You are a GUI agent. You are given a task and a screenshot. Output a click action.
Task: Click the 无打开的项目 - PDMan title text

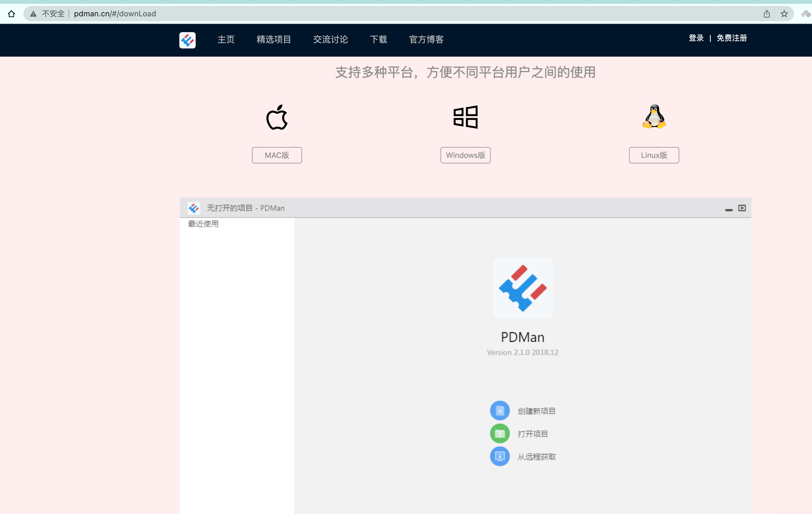point(246,208)
